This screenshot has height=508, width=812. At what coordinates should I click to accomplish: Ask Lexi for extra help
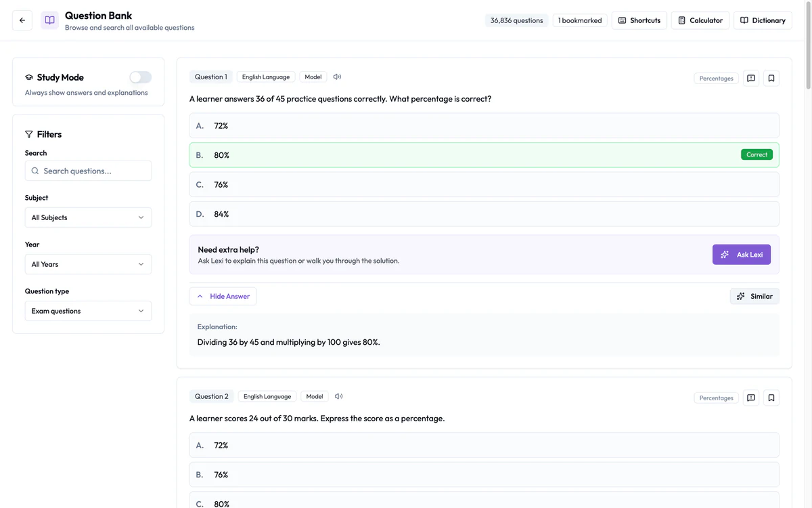(x=742, y=255)
